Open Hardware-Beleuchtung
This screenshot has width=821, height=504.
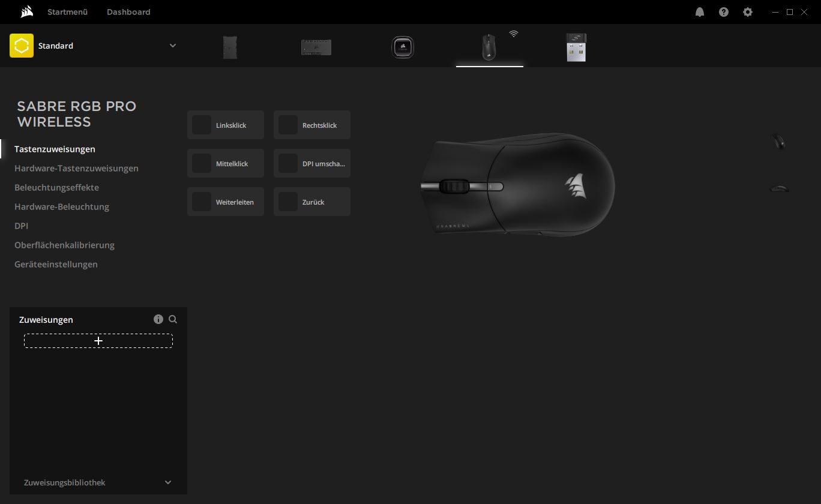pyautogui.click(x=62, y=206)
